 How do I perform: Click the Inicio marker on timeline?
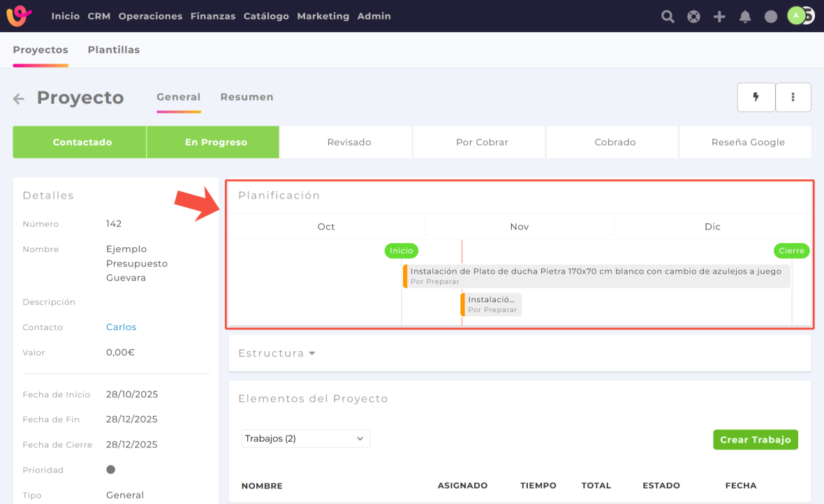click(401, 251)
